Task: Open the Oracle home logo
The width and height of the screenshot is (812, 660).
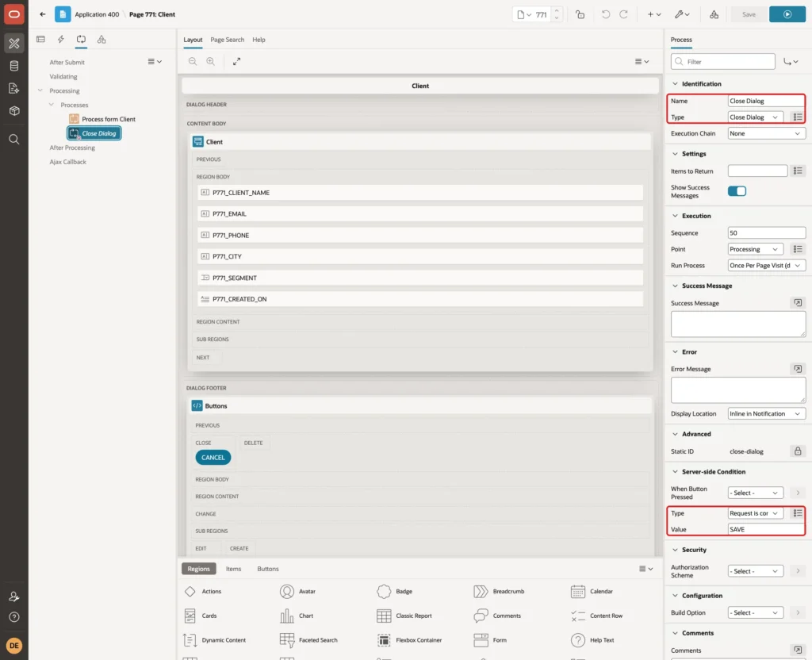Action: 14,14
